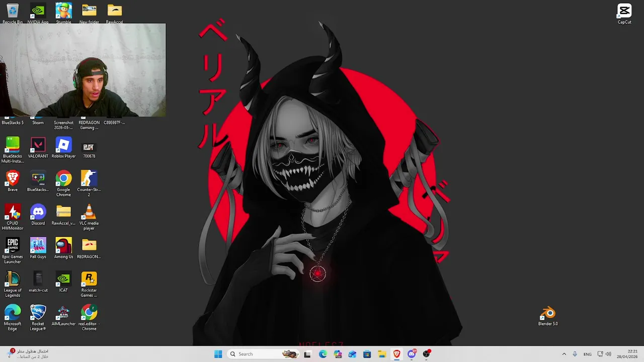Select CPUID HWMonitor icon

pos(13,217)
